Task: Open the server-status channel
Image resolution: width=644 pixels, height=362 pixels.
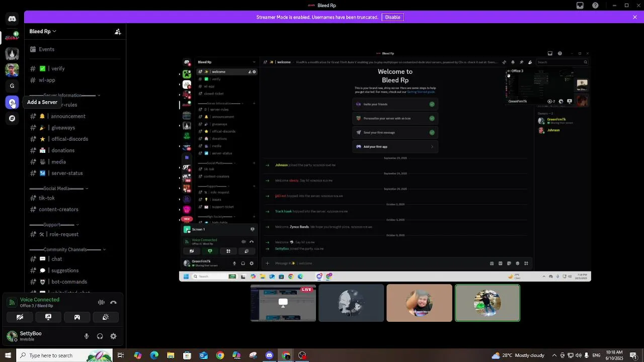Action: point(75,173)
